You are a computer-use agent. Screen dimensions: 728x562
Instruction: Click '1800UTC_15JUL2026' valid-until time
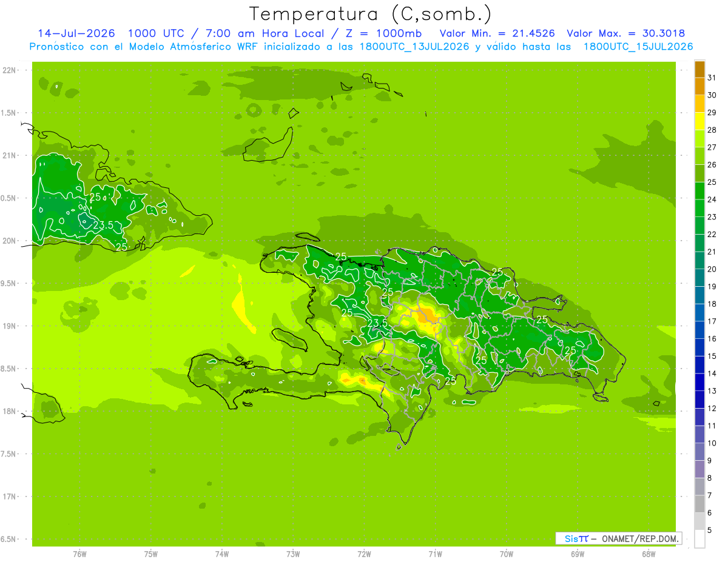tap(638, 47)
